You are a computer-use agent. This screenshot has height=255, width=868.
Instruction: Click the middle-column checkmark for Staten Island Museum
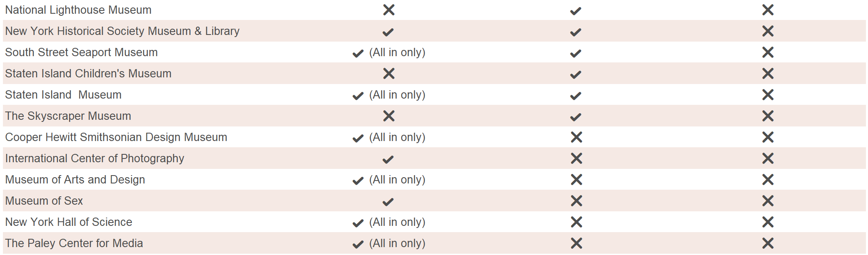(575, 96)
